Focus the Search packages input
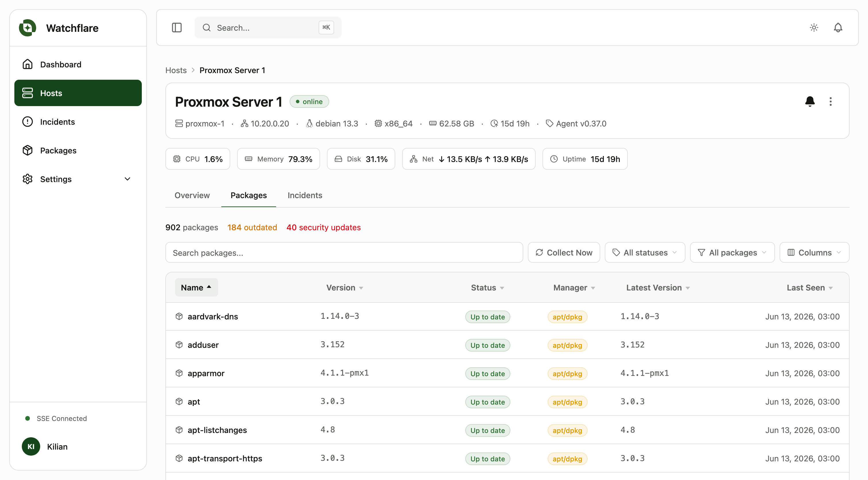Screen dimensions: 868x480 [x=344, y=252]
